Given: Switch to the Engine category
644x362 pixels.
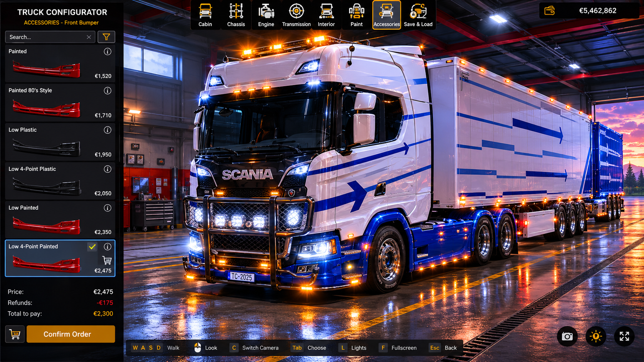Looking at the screenshot, I should click(266, 15).
